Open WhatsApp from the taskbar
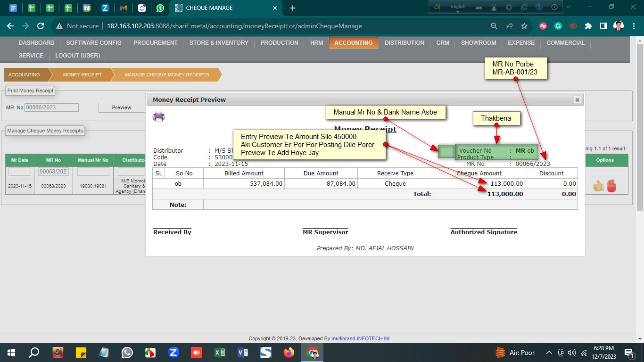The width and height of the screenshot is (644, 362). click(x=127, y=353)
